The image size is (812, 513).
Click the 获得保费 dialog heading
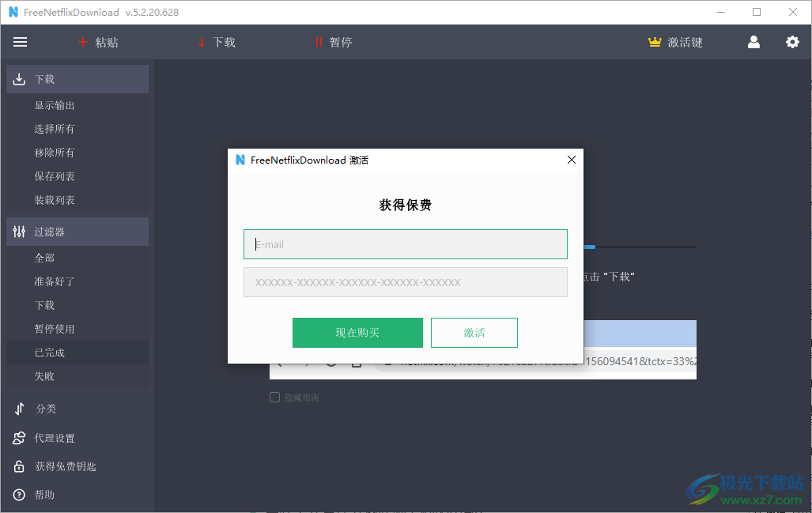pyautogui.click(x=406, y=205)
